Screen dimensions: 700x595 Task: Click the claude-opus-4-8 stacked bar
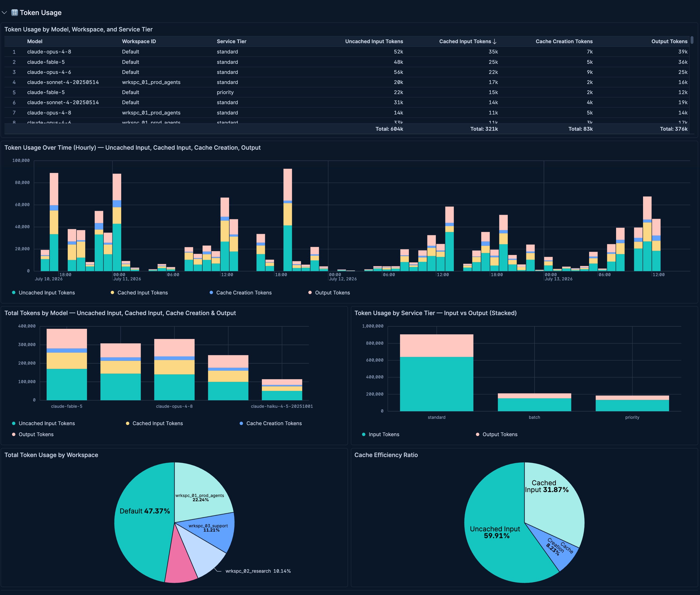tap(174, 370)
